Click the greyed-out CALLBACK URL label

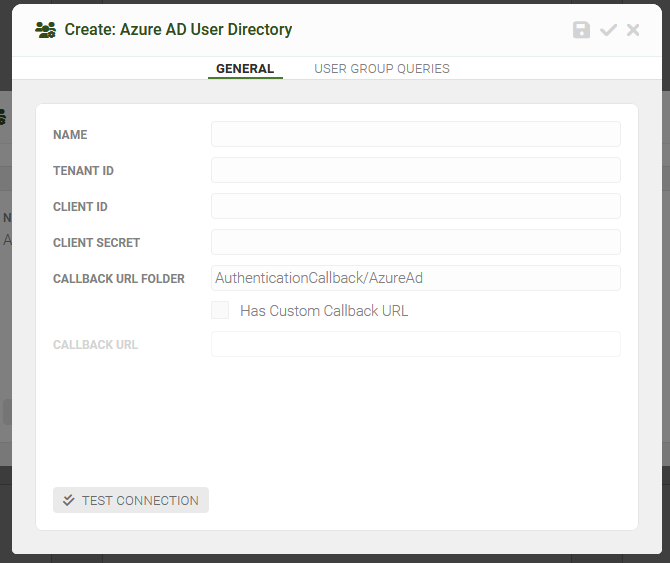(x=95, y=345)
